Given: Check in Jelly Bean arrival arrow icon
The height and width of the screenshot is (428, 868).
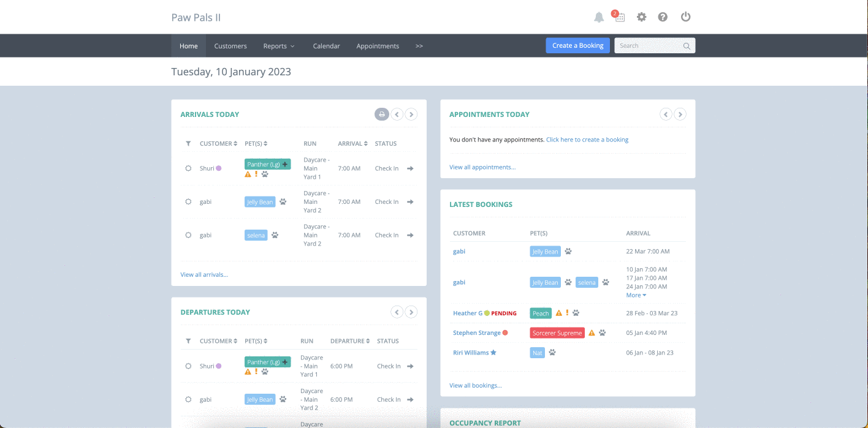Looking at the screenshot, I should pos(410,201).
